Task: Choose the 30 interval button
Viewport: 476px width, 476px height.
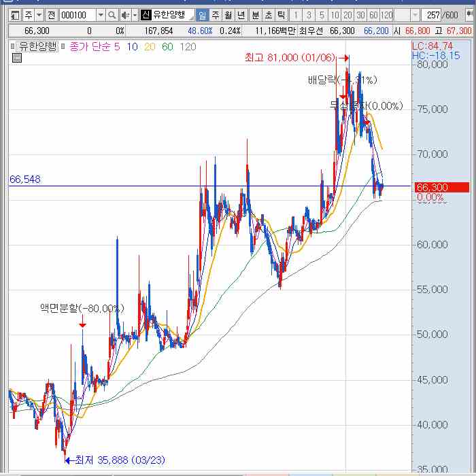Action: click(360, 15)
